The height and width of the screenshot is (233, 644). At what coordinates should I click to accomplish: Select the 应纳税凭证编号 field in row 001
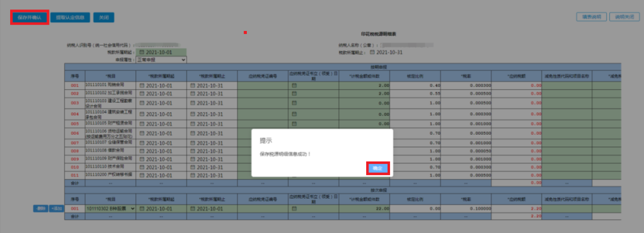tap(262, 85)
